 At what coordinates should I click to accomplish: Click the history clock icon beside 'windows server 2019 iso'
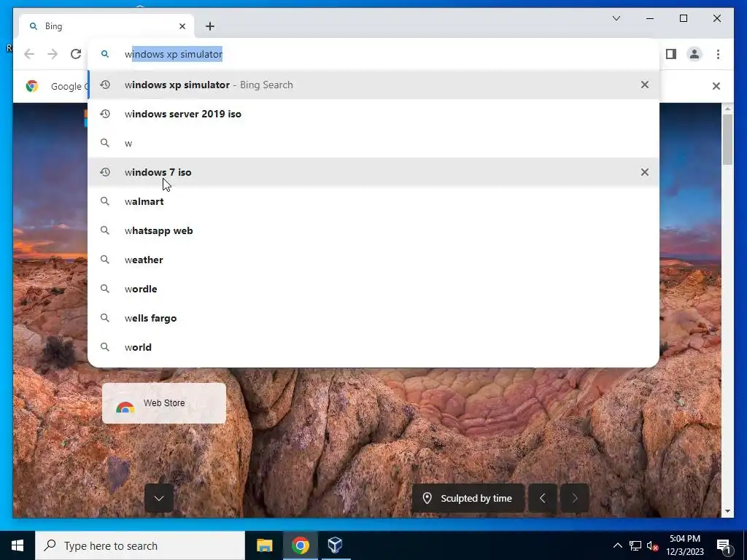pyautogui.click(x=105, y=114)
